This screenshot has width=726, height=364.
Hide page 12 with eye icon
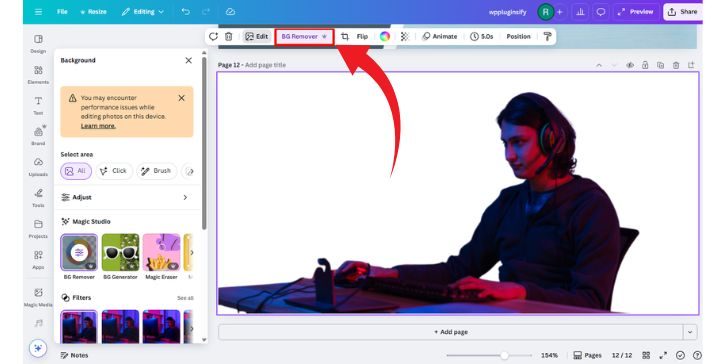[x=630, y=66]
